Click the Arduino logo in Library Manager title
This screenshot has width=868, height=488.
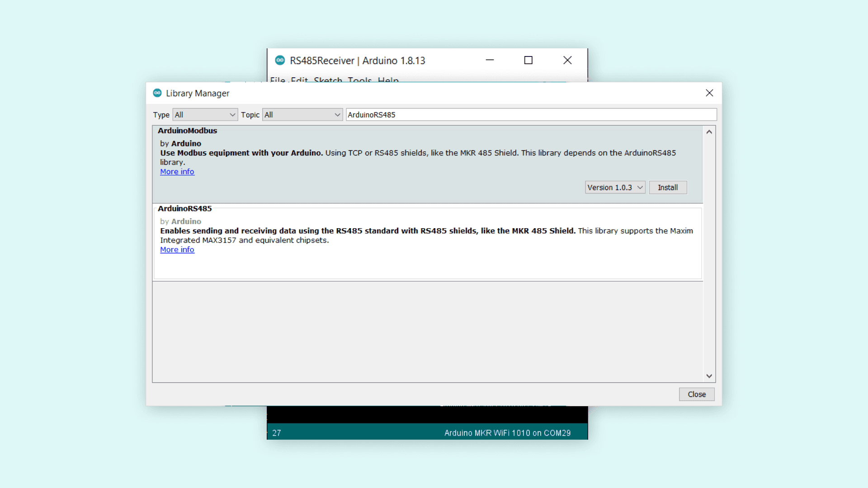(157, 93)
